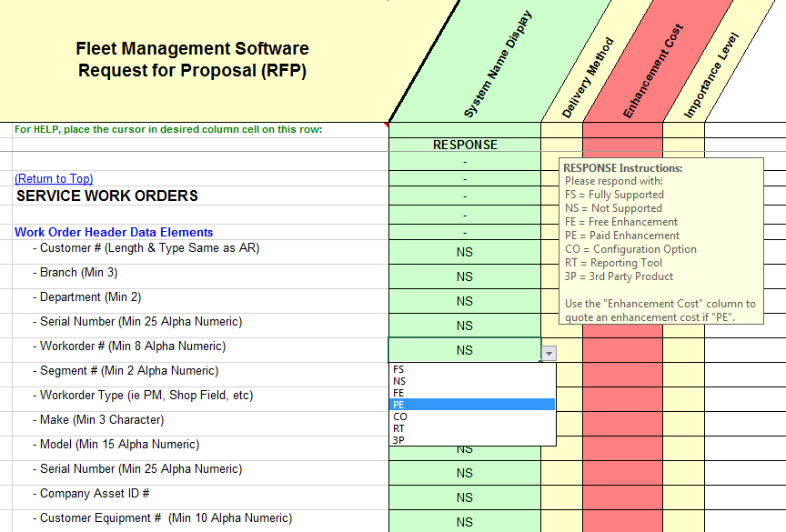Select the Segment # (Min 2 Alpha Numeric) label

pos(126,371)
